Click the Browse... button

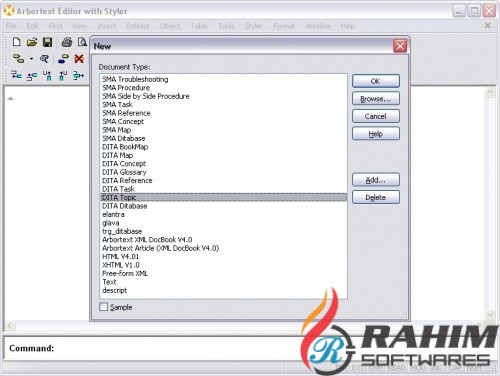[x=376, y=99]
